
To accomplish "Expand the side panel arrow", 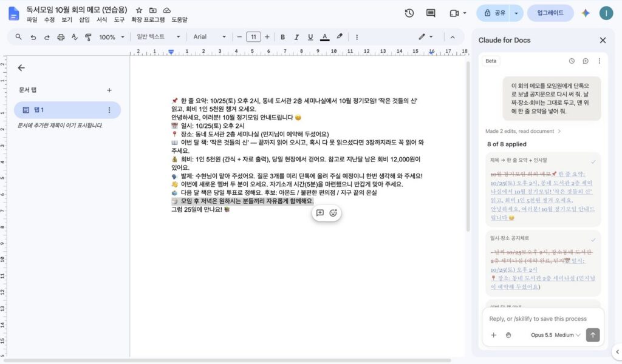I will [x=617, y=352].
